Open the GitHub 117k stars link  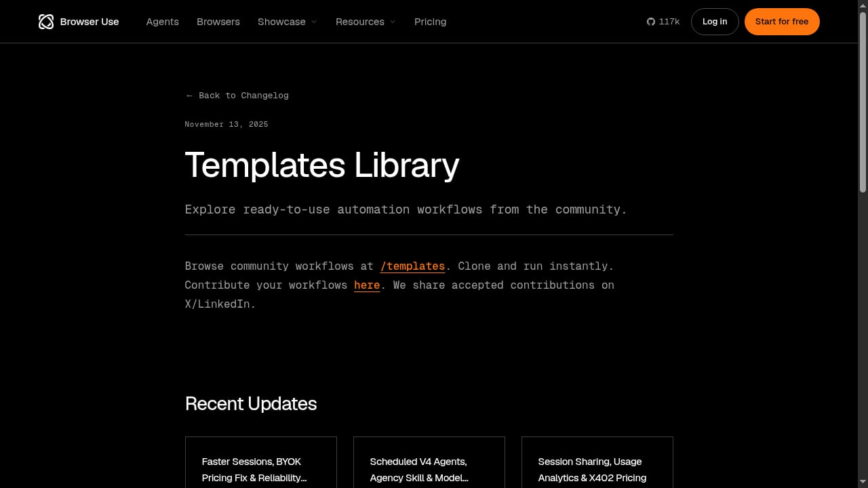pos(663,22)
